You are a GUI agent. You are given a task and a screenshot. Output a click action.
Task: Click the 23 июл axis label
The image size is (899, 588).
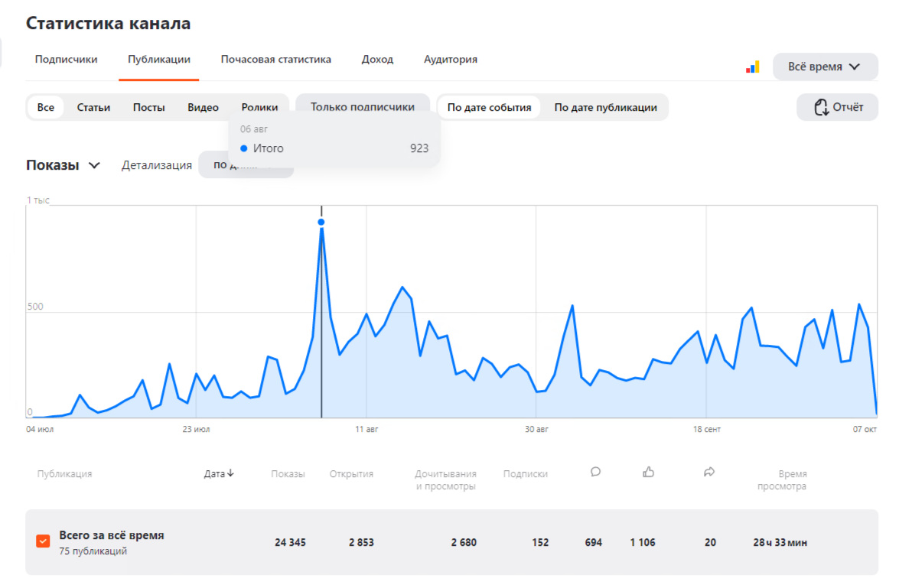(x=196, y=429)
